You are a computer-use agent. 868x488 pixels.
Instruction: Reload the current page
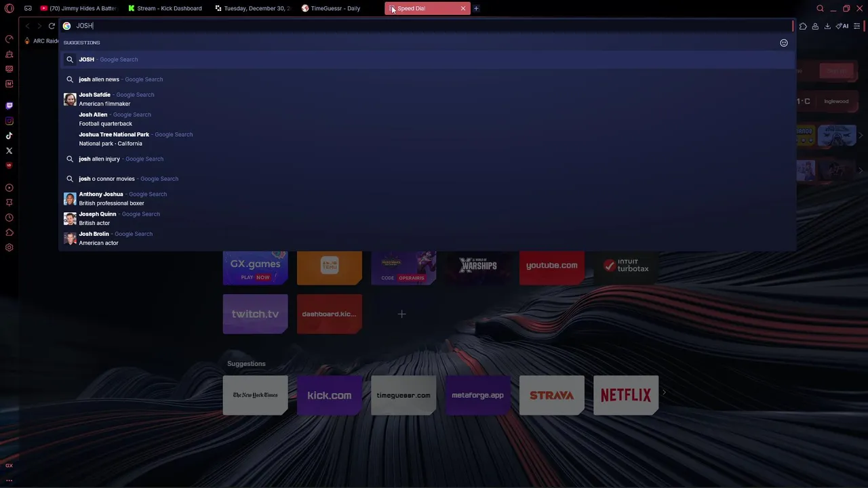pos(52,26)
